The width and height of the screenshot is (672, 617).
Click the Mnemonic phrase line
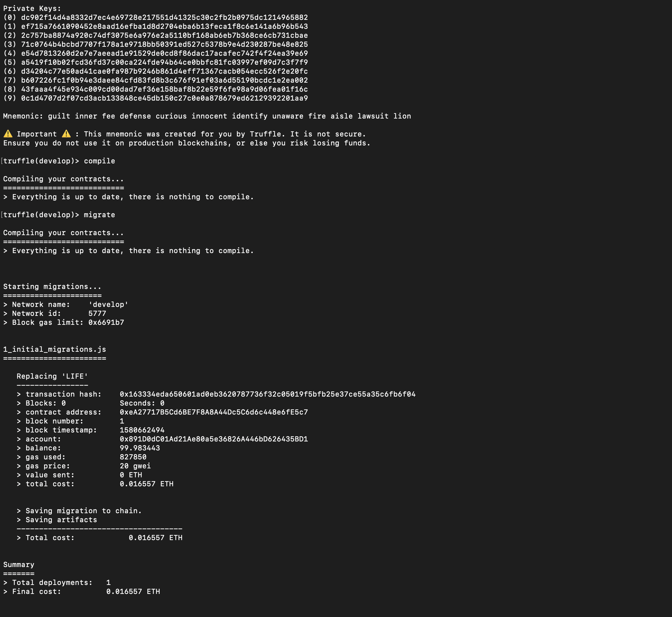(x=207, y=116)
